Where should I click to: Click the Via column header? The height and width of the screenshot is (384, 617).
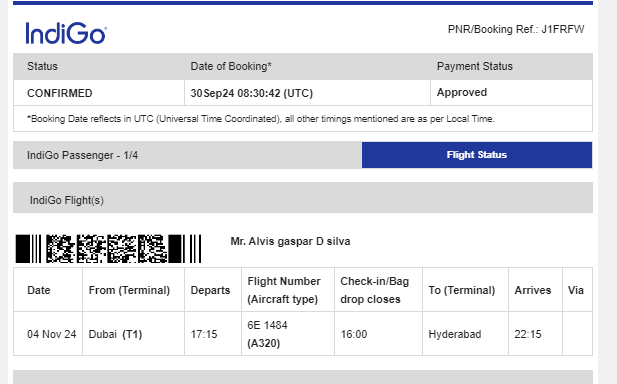[576, 290]
